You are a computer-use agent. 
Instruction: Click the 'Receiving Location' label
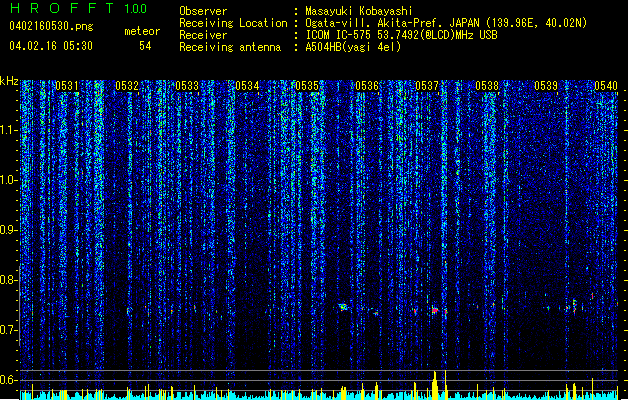pyautogui.click(x=233, y=23)
